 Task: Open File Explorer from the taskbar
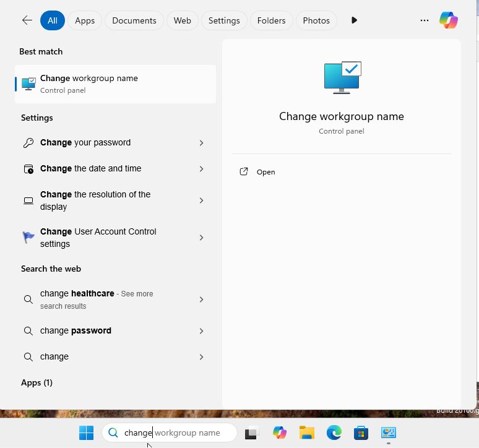point(307,433)
